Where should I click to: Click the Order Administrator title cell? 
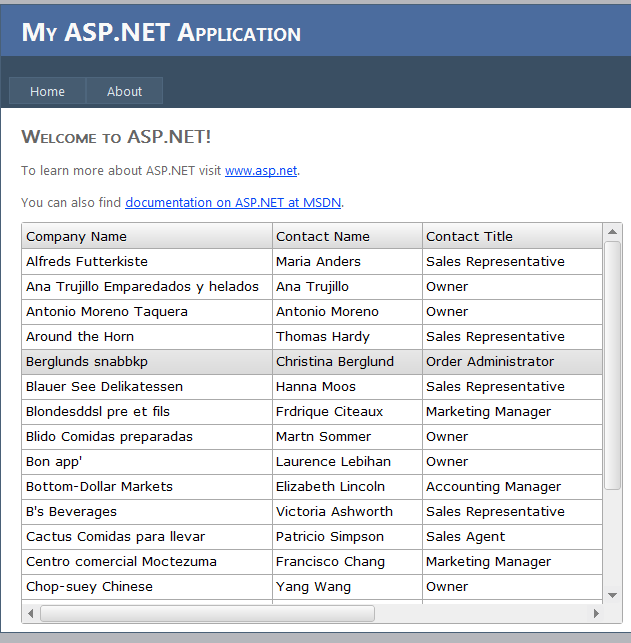(512, 362)
